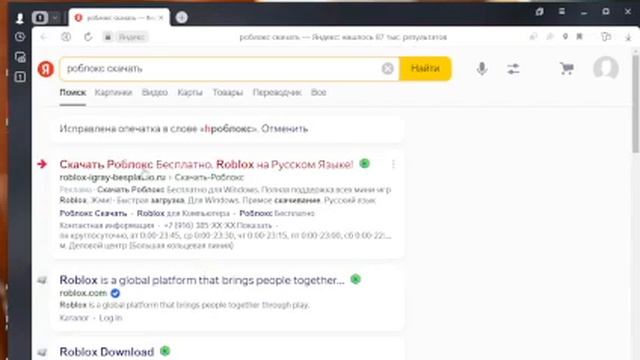Screen dimensions: 640x360
Task: Click м. Деловой центр address text
Action: 147,246
